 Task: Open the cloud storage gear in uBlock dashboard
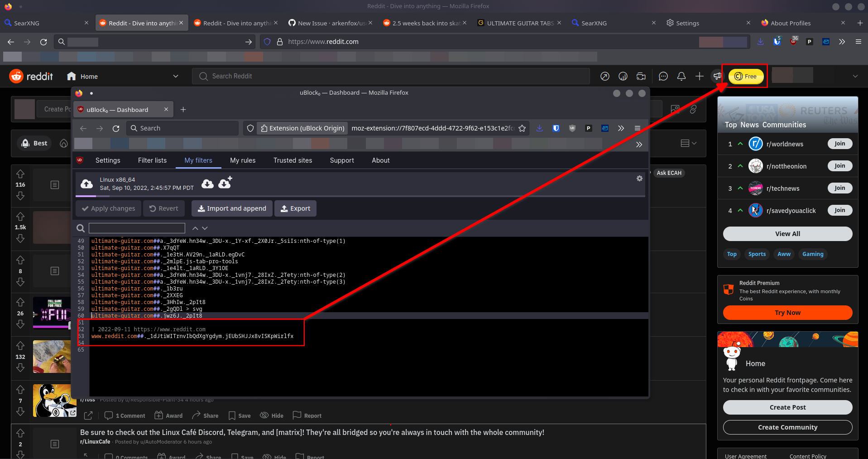639,178
